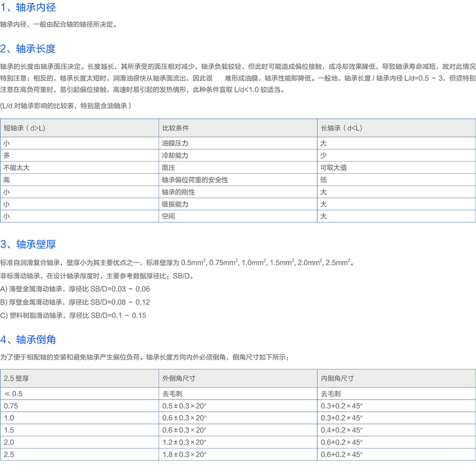Image resolution: width=476 pixels, height=465 pixels.
Task: Click the line C) 塑料树脂滑动轴承
Action: click(73, 315)
